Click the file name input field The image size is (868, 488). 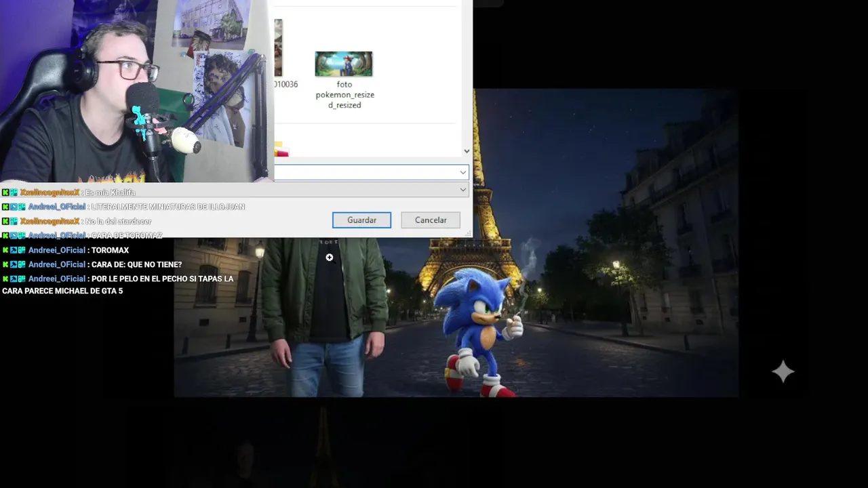click(366, 172)
